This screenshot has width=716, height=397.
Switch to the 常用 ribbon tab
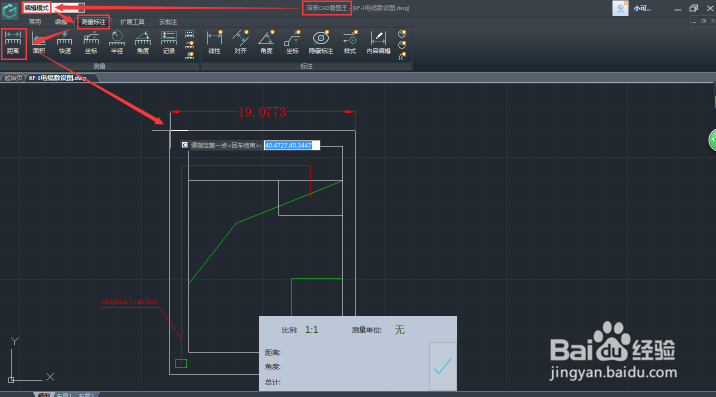click(x=35, y=22)
